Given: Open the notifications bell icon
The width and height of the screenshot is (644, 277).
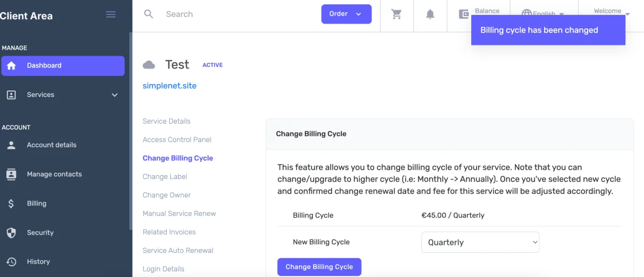Looking at the screenshot, I should pos(430,14).
